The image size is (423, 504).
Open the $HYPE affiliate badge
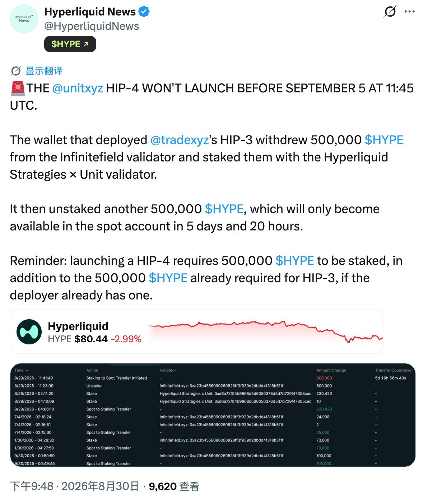(70, 44)
